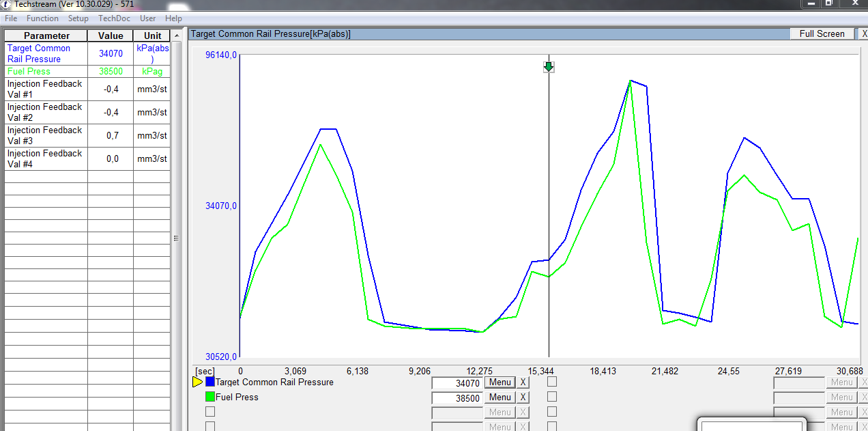Screen dimensions: 868x431
Task: Click the blue Target Common Rail Pressure color swatch
Action: click(x=210, y=383)
